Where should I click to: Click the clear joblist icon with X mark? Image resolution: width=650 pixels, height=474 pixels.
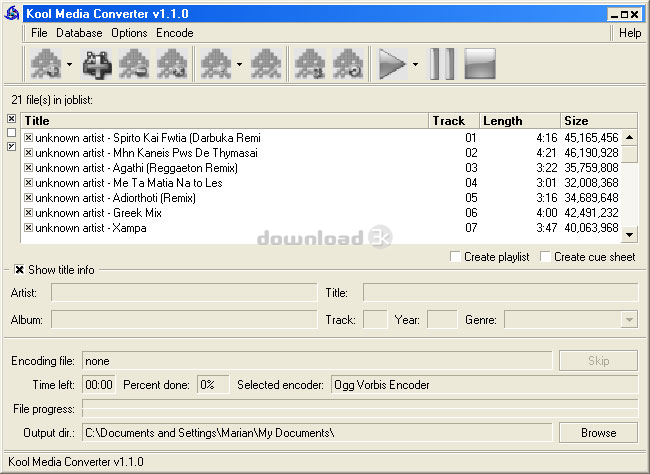(x=172, y=64)
